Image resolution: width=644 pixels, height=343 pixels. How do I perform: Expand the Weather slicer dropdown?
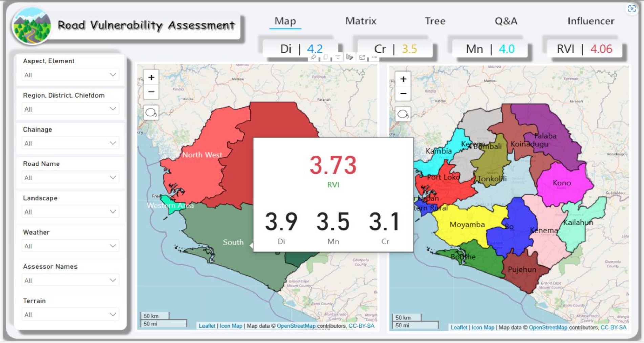(x=70, y=246)
